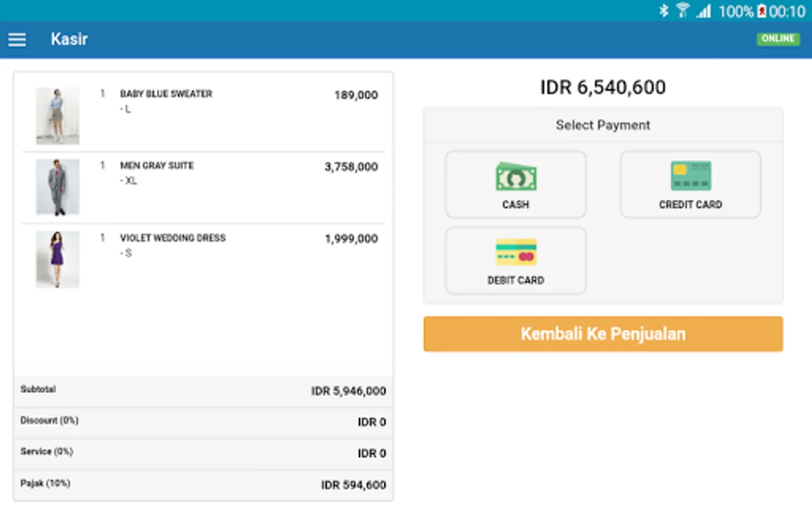Viewport: 812px width, 508px height.
Task: Click the 3,758,000 price value
Action: (351, 167)
